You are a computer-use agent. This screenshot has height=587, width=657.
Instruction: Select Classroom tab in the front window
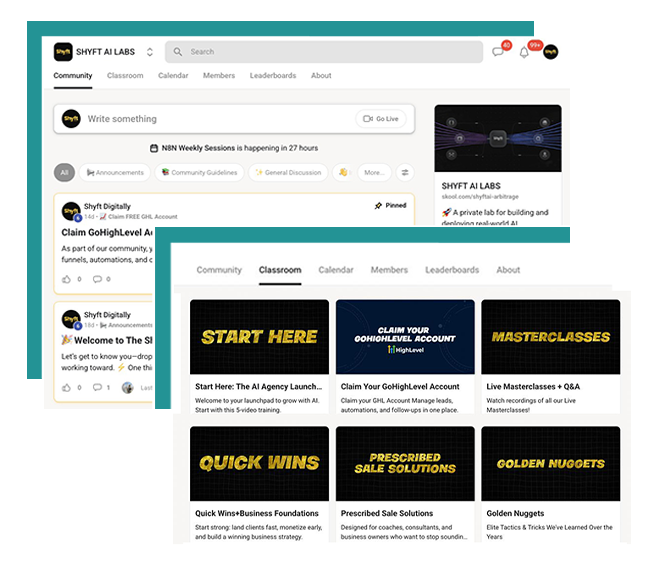click(x=280, y=270)
